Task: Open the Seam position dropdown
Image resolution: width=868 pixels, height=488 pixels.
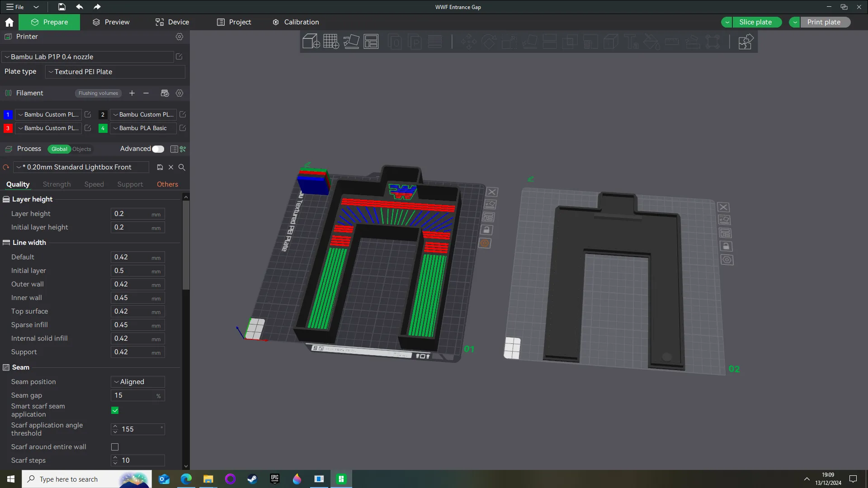Action: [x=137, y=382]
